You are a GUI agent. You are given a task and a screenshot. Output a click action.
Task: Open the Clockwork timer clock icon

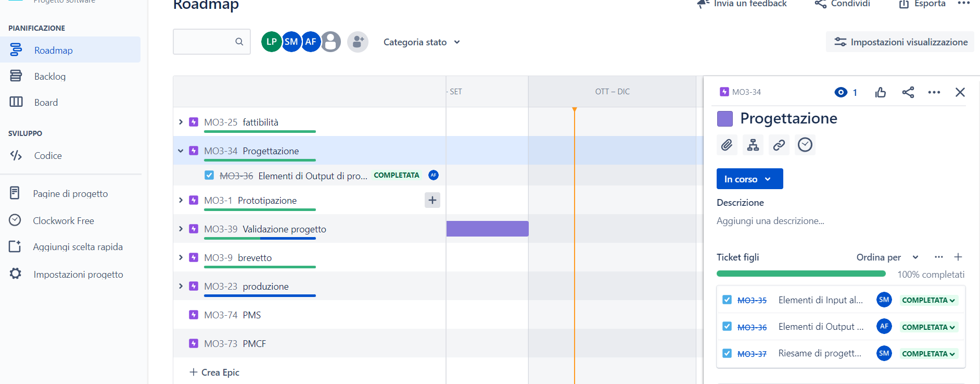click(x=805, y=145)
